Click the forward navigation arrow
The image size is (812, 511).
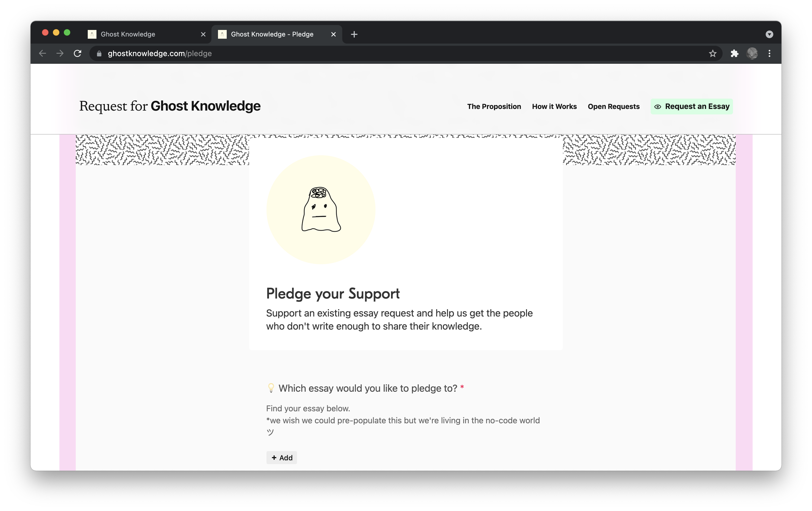coord(60,53)
